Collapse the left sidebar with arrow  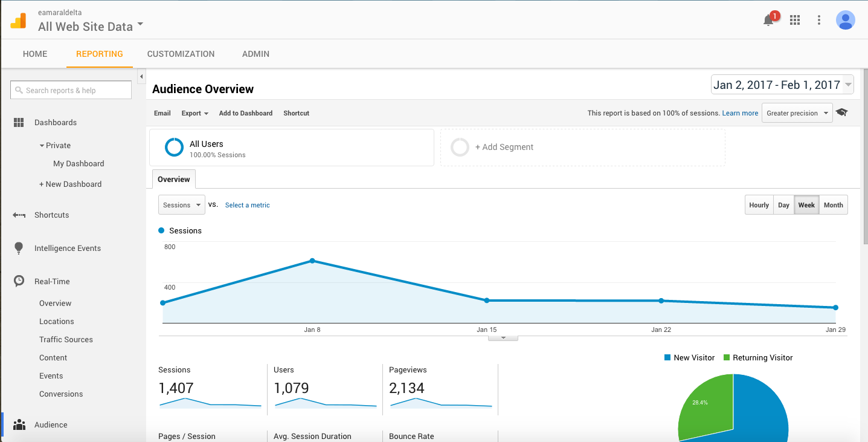click(141, 77)
